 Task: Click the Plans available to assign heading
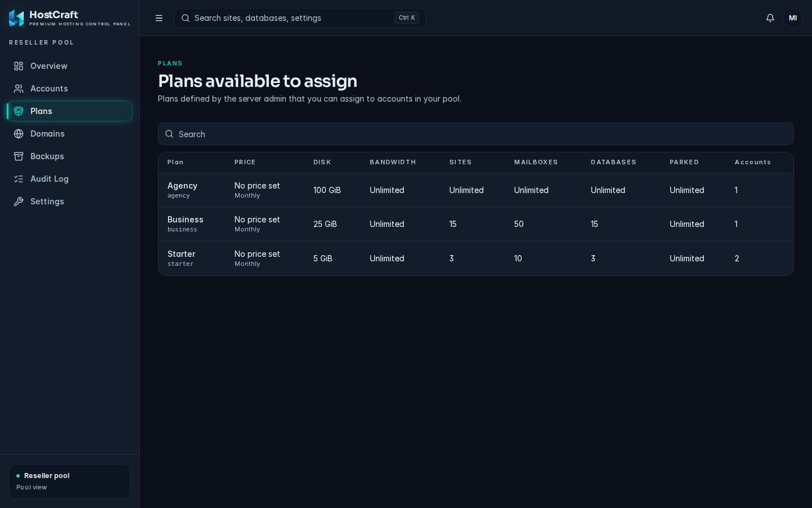(258, 81)
